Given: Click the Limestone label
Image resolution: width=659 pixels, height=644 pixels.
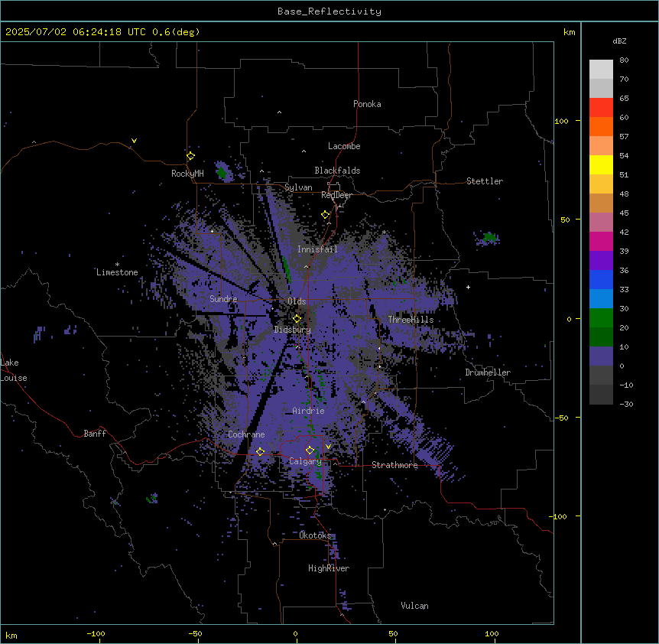Looking at the screenshot, I should click(x=117, y=272).
